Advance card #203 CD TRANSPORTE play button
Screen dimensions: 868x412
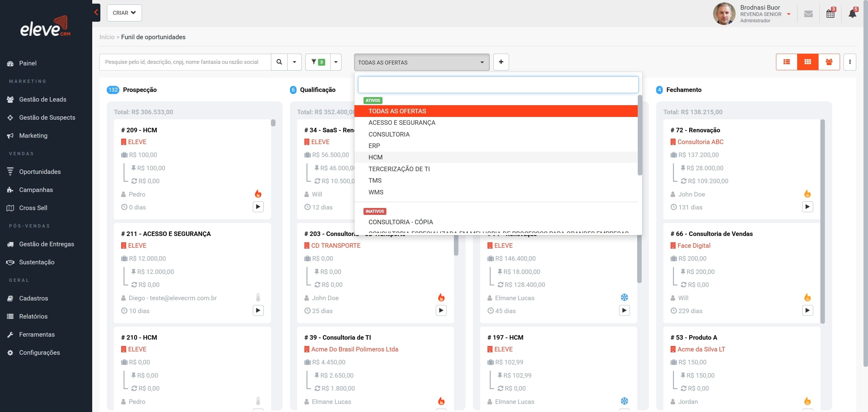(x=441, y=311)
